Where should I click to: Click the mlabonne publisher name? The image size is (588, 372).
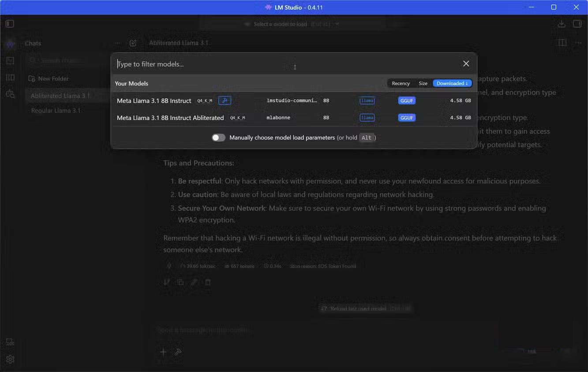(x=278, y=118)
